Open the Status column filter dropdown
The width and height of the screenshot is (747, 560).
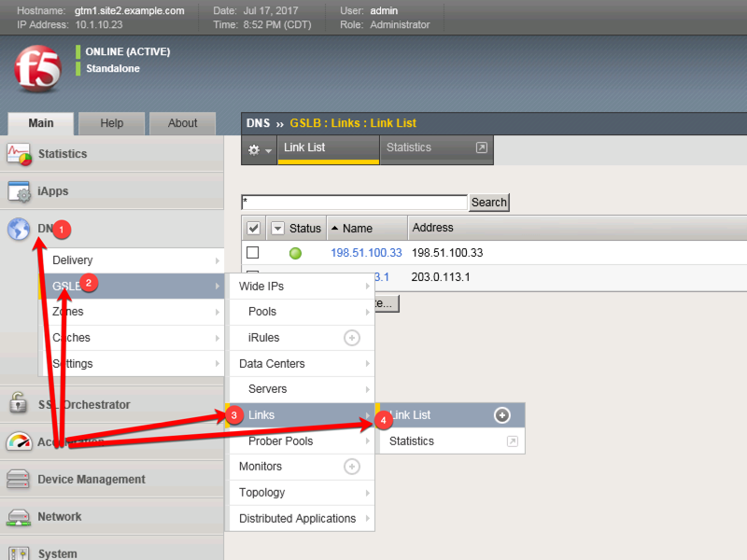coord(277,228)
